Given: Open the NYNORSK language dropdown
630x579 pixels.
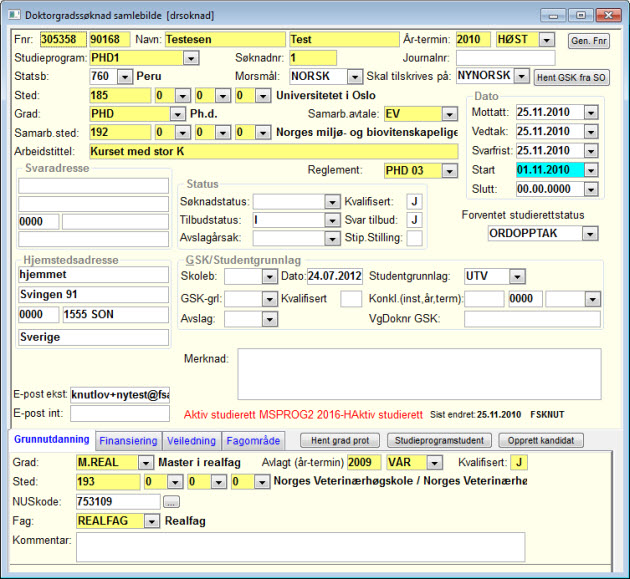Looking at the screenshot, I should [521, 76].
